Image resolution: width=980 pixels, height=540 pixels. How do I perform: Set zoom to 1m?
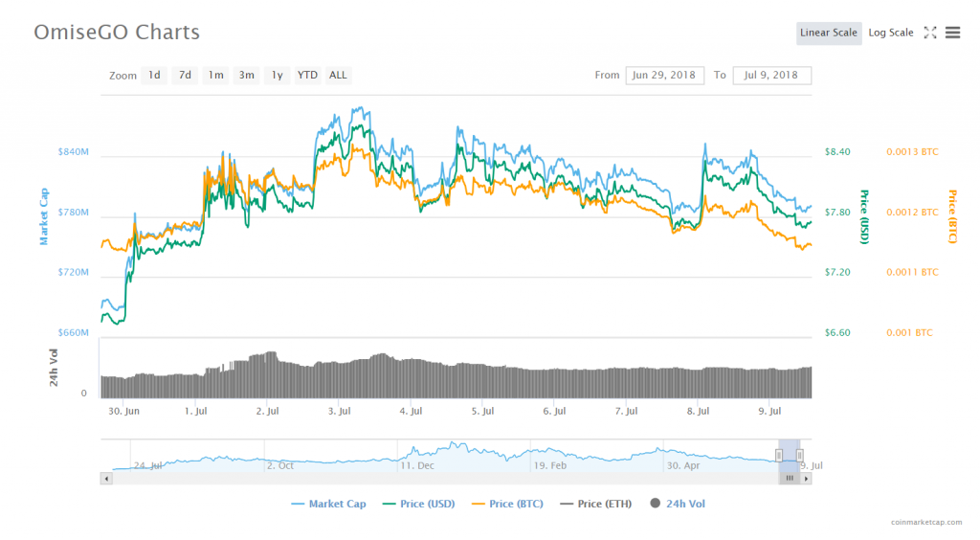pos(215,76)
